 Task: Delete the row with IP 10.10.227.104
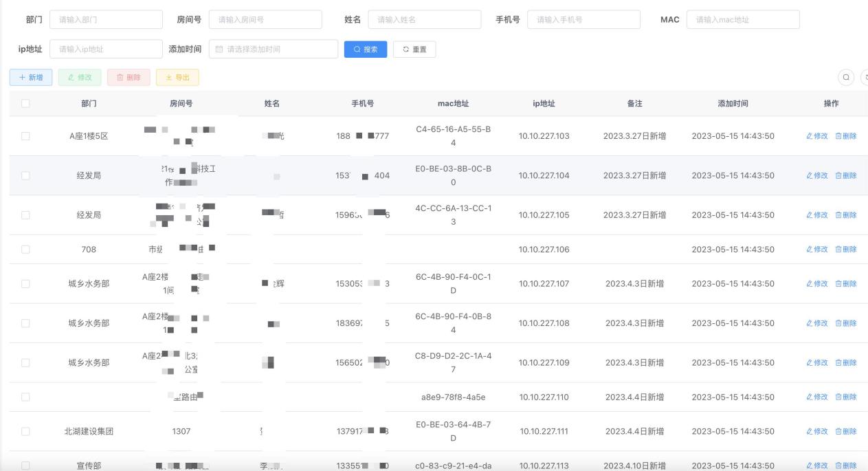(846, 175)
